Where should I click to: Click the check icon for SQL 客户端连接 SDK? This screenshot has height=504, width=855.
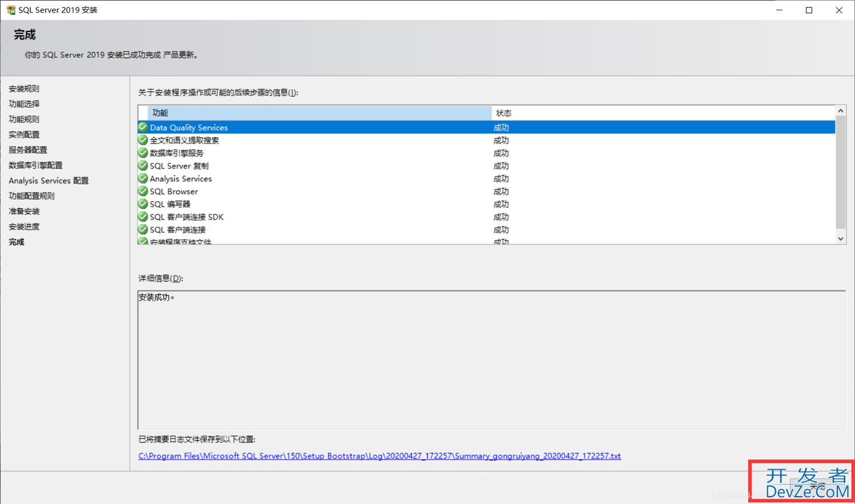pos(143,217)
